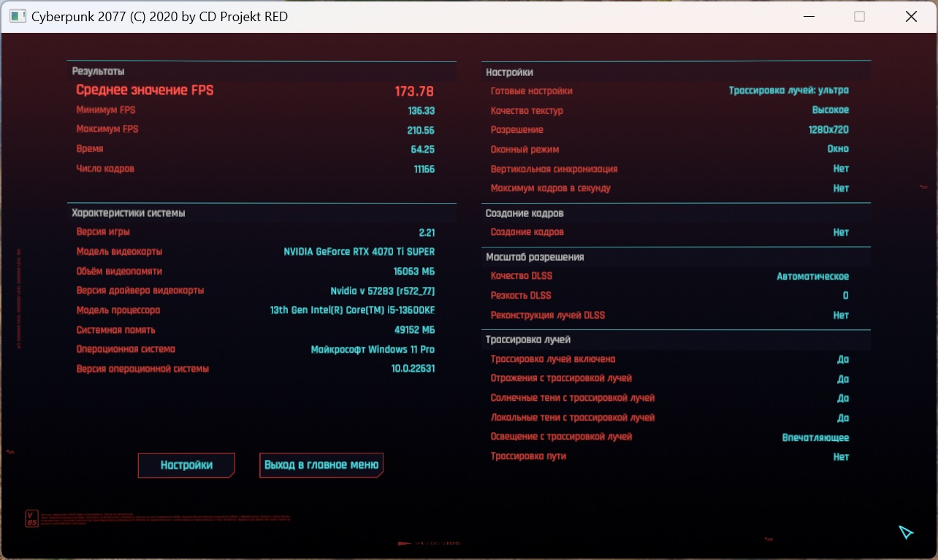Click Создание кадров row value Нет
Image resolution: width=938 pixels, height=560 pixels.
[x=841, y=232]
